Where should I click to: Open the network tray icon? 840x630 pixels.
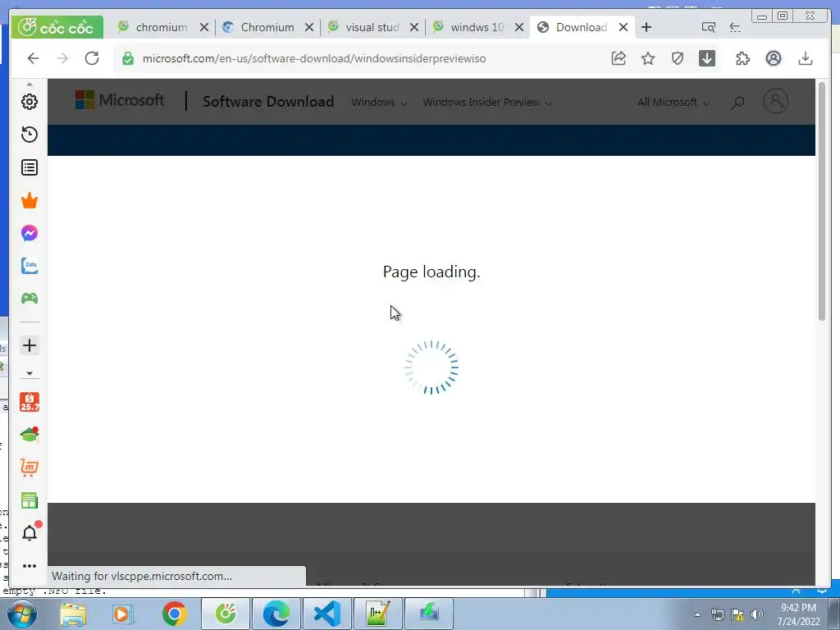click(x=717, y=614)
